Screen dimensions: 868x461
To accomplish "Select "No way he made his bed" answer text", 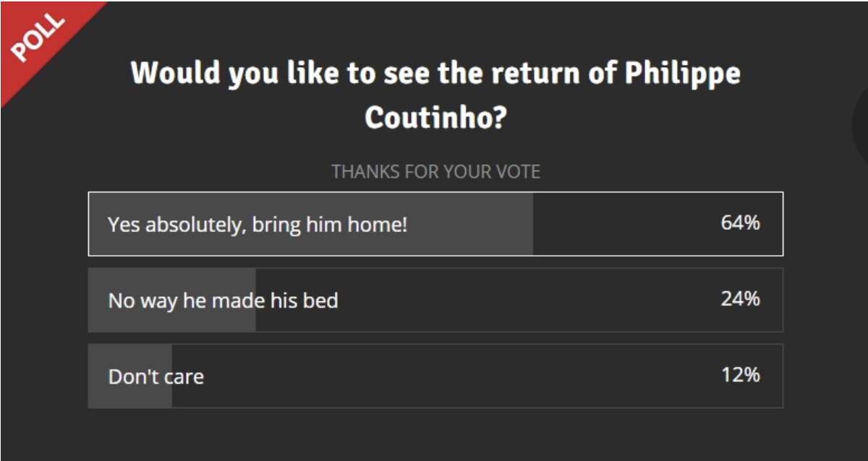I will tap(223, 300).
